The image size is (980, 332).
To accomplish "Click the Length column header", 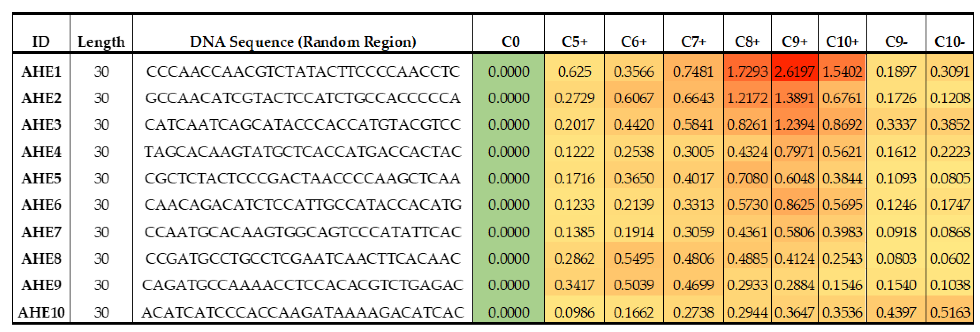I will click(x=101, y=41).
